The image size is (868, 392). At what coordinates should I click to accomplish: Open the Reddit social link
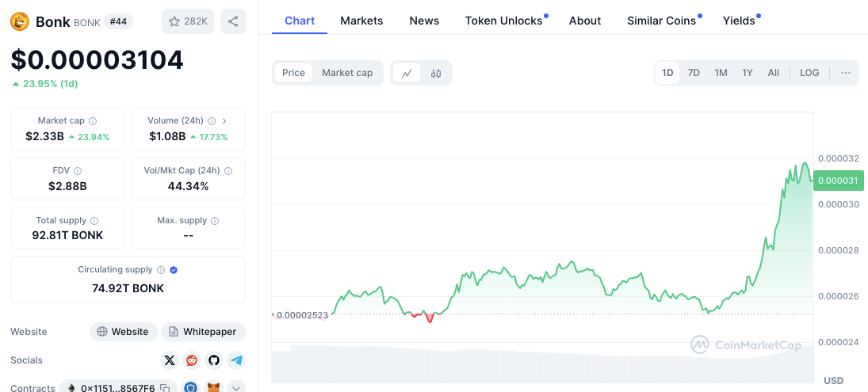pos(192,360)
